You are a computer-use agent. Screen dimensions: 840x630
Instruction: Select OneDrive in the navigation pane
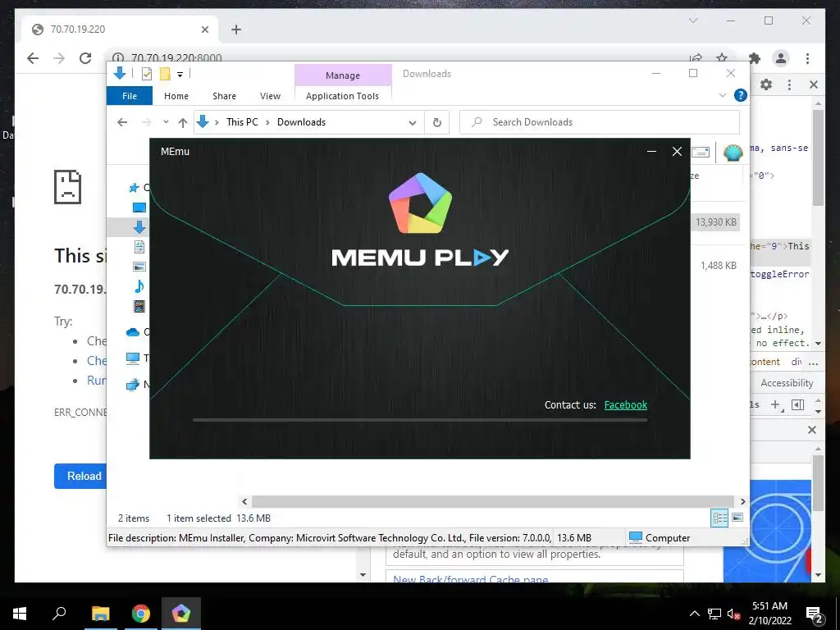(133, 332)
